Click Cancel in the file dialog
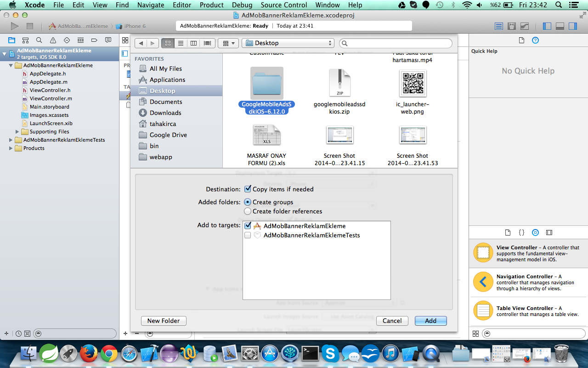The height and width of the screenshot is (368, 588). pyautogui.click(x=392, y=321)
